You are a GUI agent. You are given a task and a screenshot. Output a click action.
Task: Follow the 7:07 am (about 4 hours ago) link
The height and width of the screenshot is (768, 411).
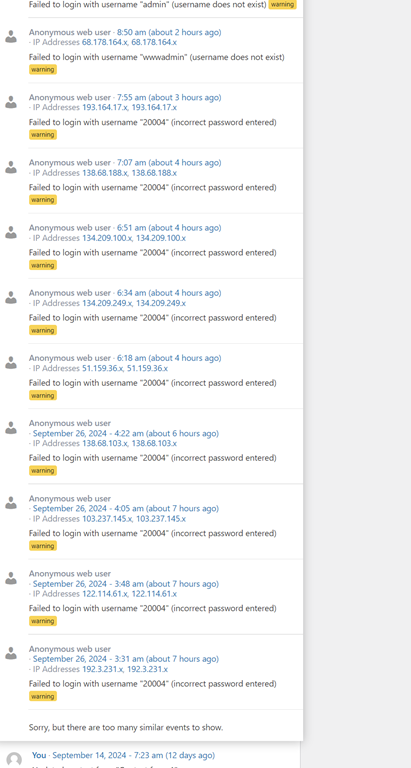[x=169, y=163]
